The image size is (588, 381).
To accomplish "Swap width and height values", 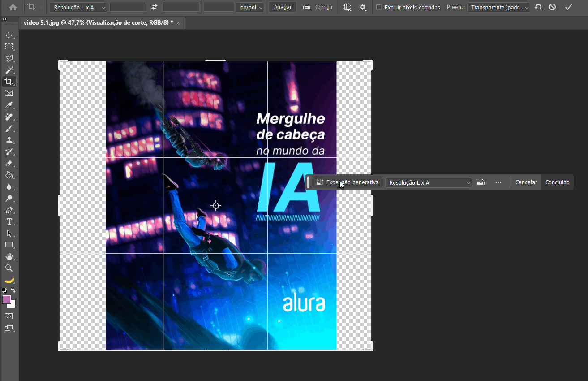I will click(x=155, y=7).
